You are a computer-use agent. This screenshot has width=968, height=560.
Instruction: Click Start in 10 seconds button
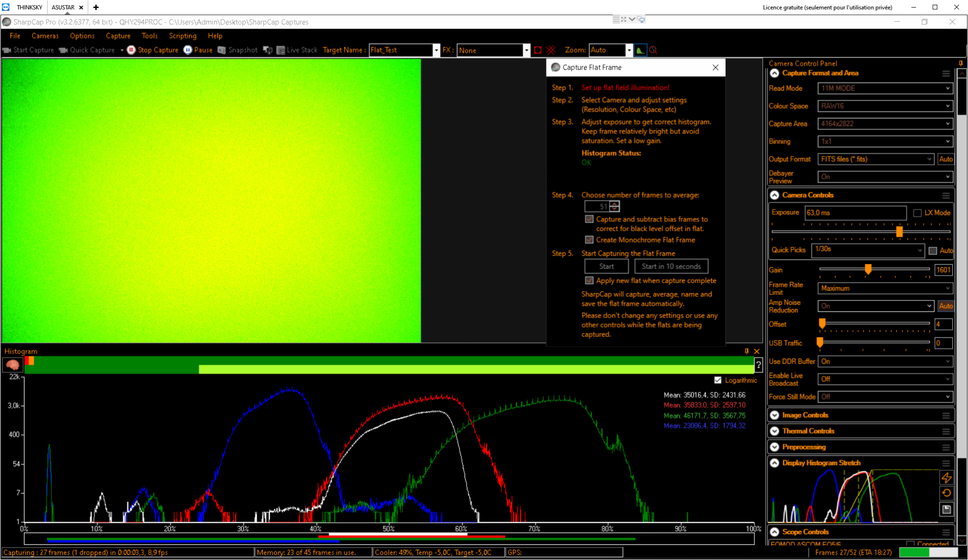tap(671, 267)
